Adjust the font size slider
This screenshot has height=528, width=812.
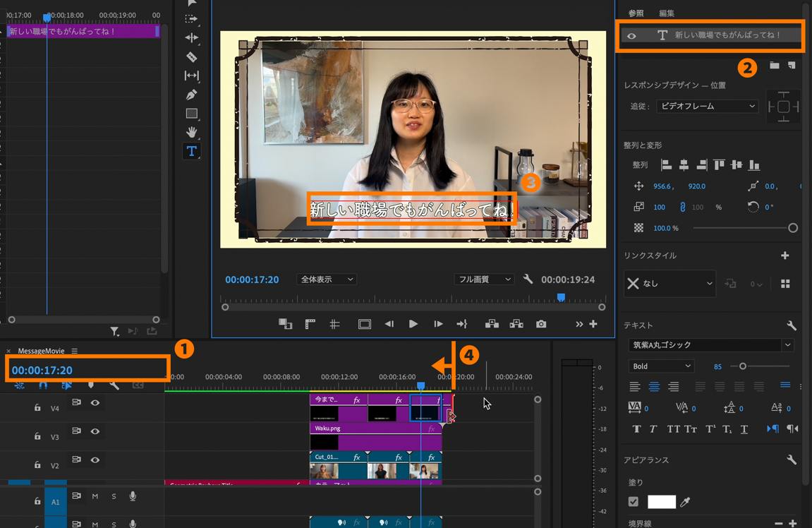(742, 366)
